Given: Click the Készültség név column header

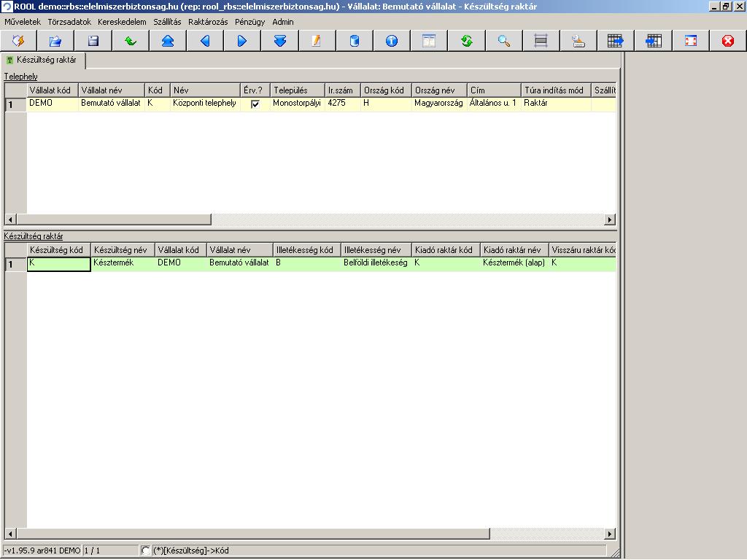Looking at the screenshot, I should click(123, 249).
